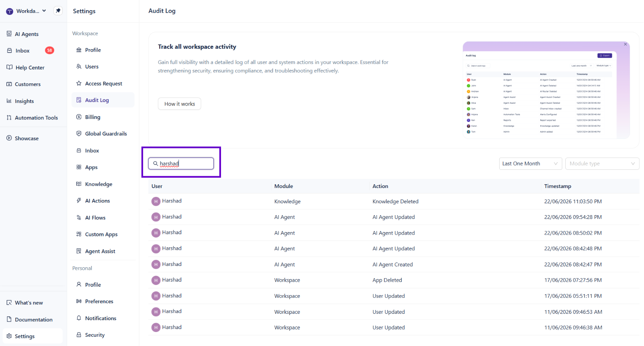Viewport: 644px width, 346px height.
Task: Open AI Agents in the sidebar
Action: click(26, 34)
